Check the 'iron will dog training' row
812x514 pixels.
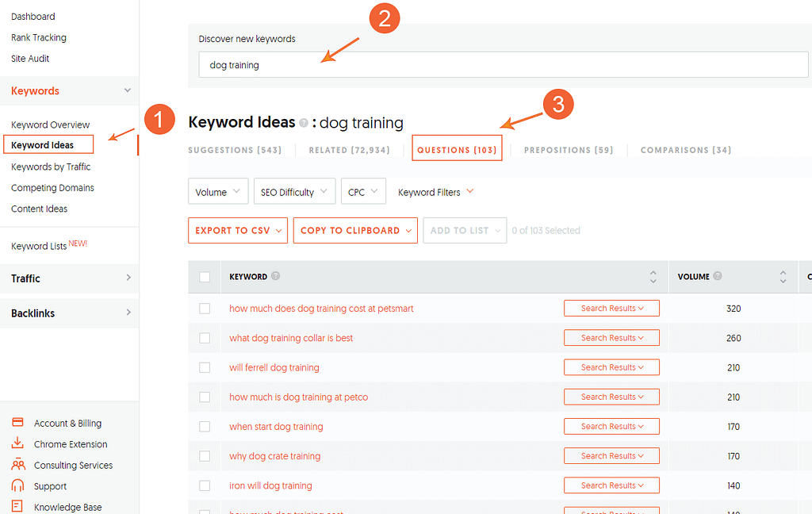click(x=205, y=485)
